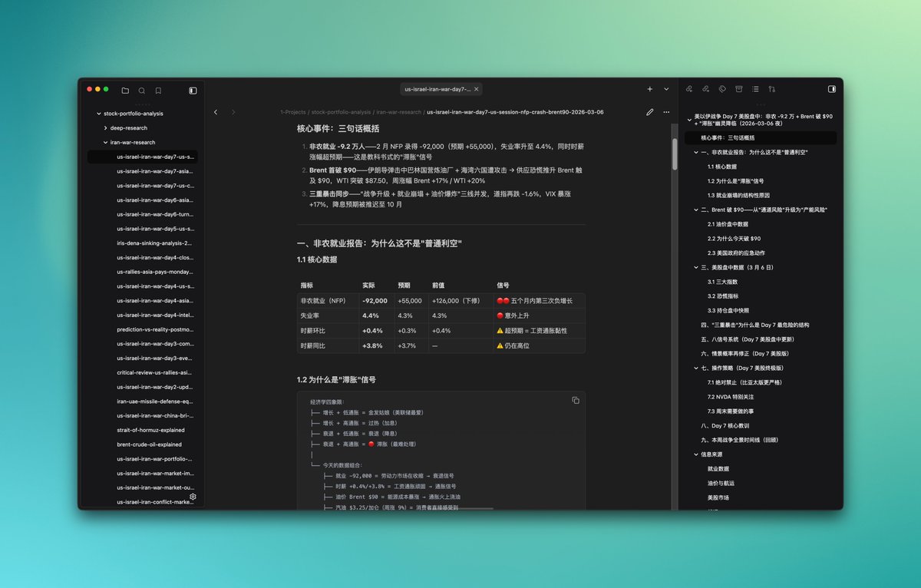921x588 pixels.
Task: Jump to outline heading 1.2 为什么是"滞胀"信号
Action: coord(737,181)
